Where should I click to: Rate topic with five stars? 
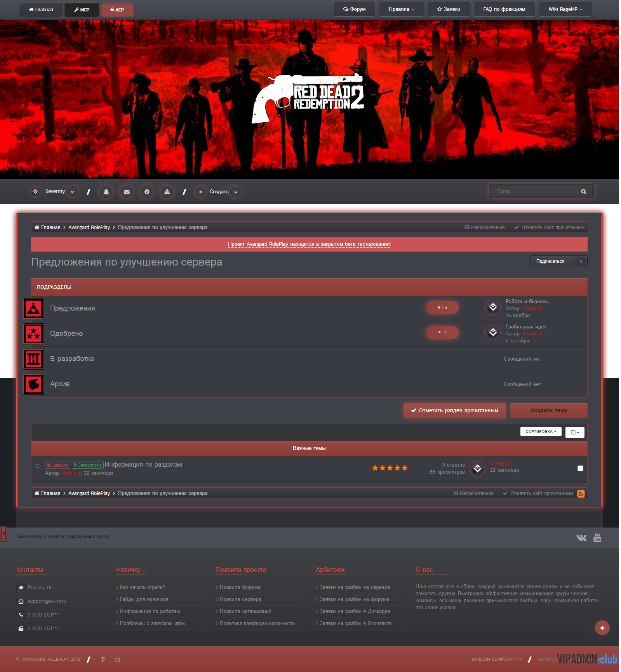pyautogui.click(x=405, y=468)
